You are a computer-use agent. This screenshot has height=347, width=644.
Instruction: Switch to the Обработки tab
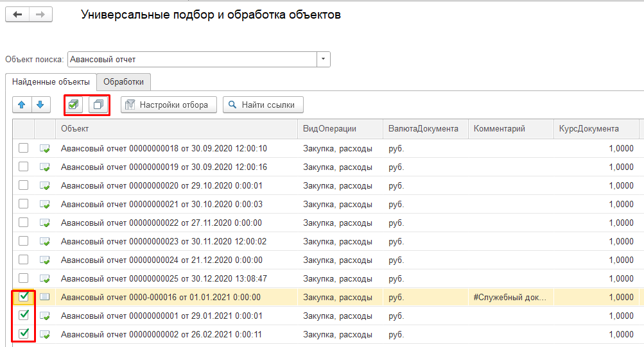click(123, 82)
